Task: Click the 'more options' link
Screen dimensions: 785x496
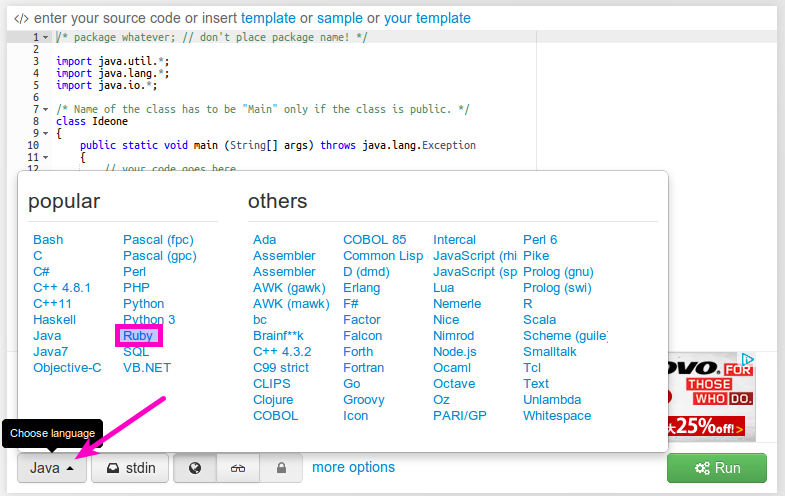Action: click(353, 467)
